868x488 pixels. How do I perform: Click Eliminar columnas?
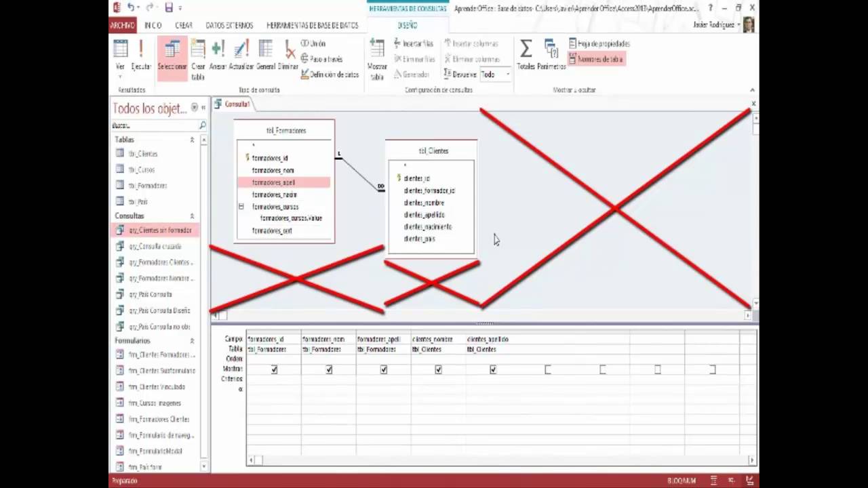pyautogui.click(x=472, y=60)
